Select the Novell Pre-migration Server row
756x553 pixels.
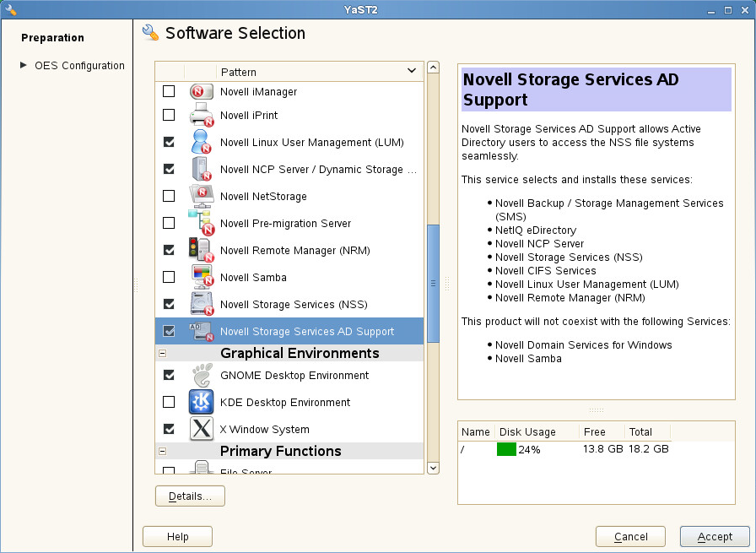tap(285, 223)
